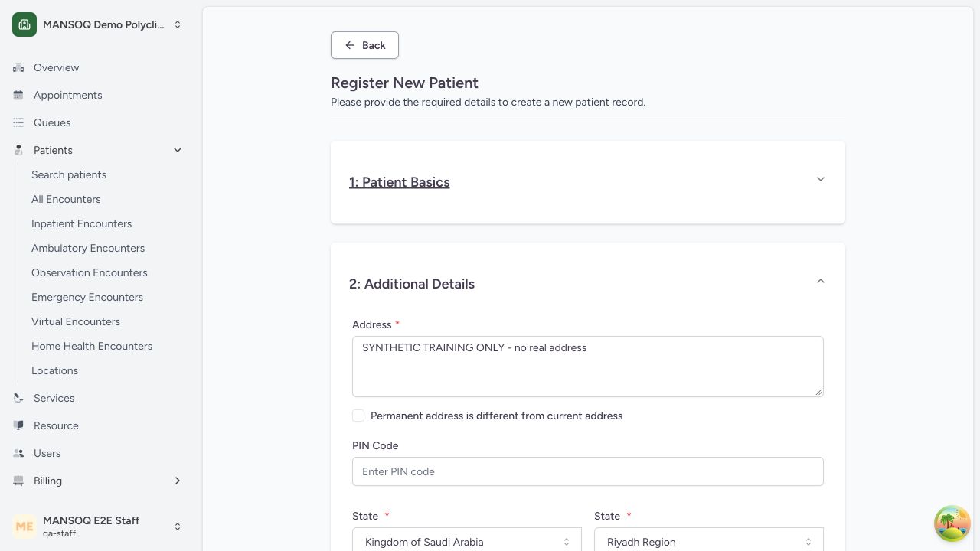Collapse the Additional Details section chevron
Image resolution: width=980 pixels, height=551 pixels.
(821, 281)
